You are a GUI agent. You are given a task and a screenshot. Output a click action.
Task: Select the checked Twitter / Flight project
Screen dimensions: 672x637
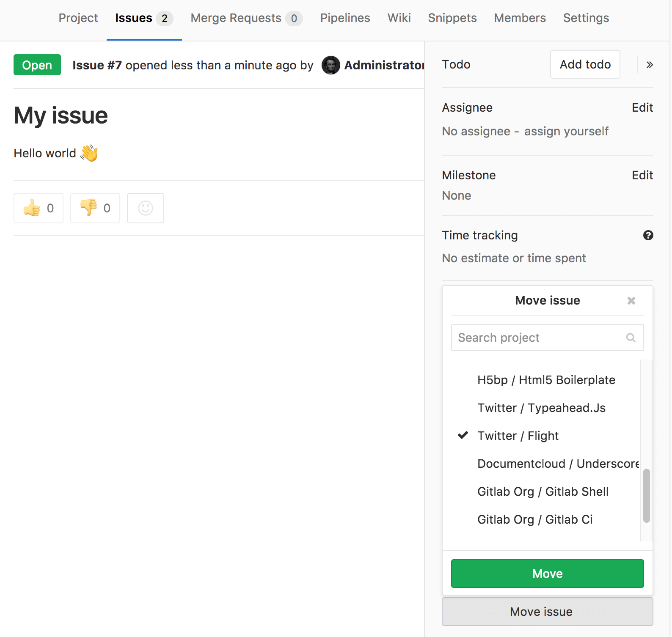(x=518, y=436)
